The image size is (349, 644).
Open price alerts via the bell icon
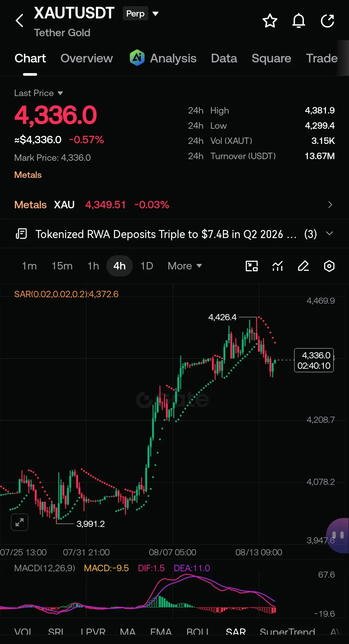coord(299,21)
